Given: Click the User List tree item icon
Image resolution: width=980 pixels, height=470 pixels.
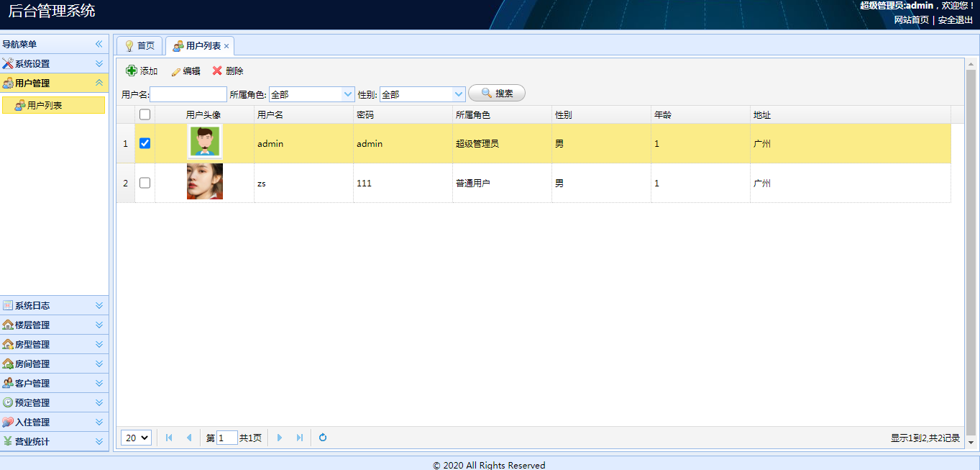Looking at the screenshot, I should pos(20,105).
